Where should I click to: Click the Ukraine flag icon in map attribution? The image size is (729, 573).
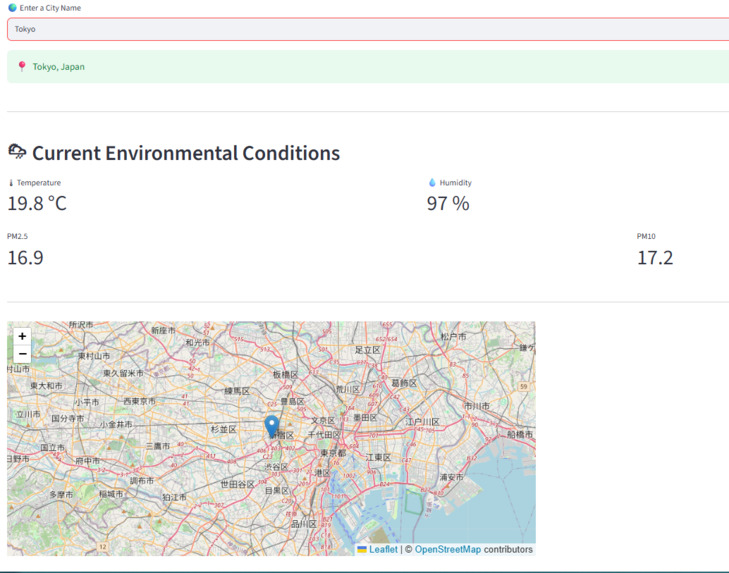(x=362, y=549)
